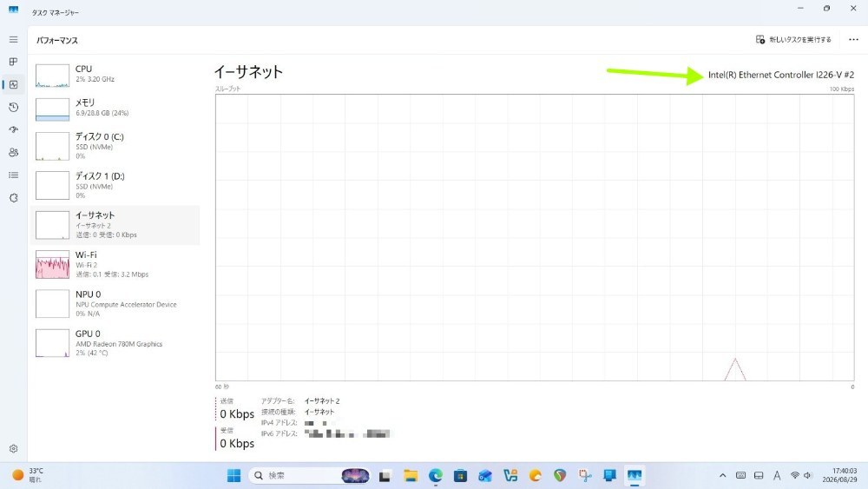The image size is (868, 489).
Task: Click the taskbar 検索 search box
Action: click(311, 475)
